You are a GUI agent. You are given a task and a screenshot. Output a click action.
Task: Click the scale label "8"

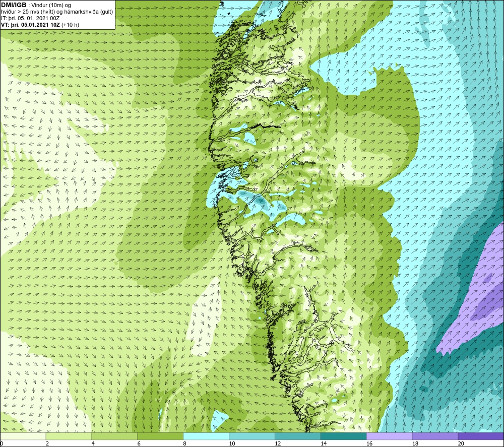(x=185, y=443)
